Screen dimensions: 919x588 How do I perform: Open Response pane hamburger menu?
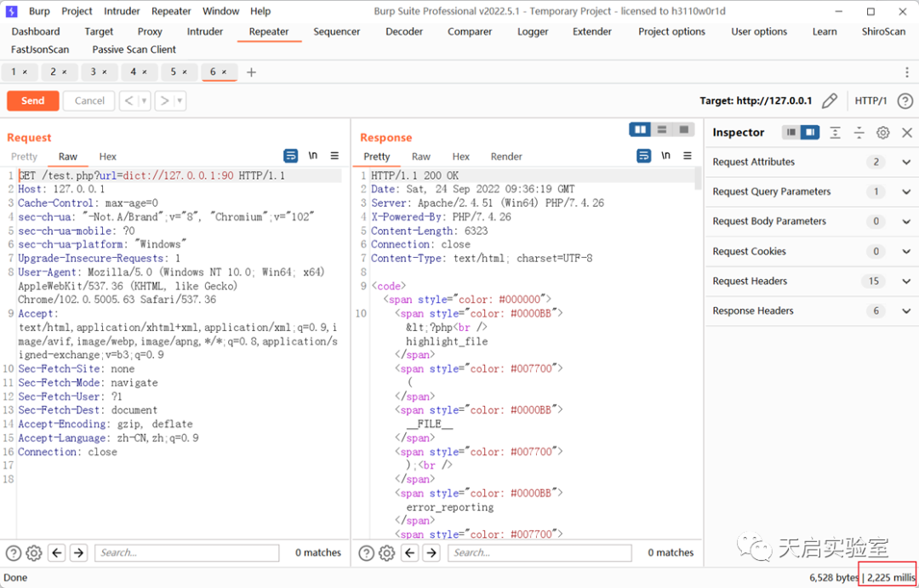point(688,156)
